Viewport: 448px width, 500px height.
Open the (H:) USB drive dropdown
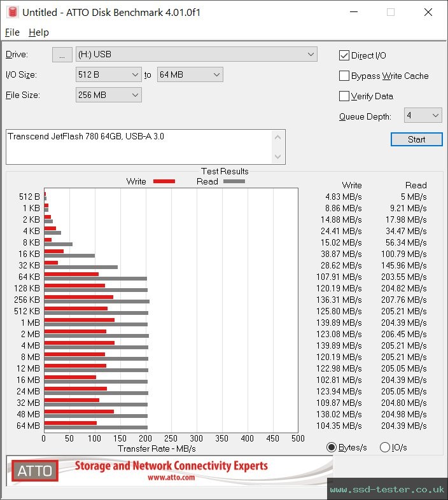tap(196, 54)
